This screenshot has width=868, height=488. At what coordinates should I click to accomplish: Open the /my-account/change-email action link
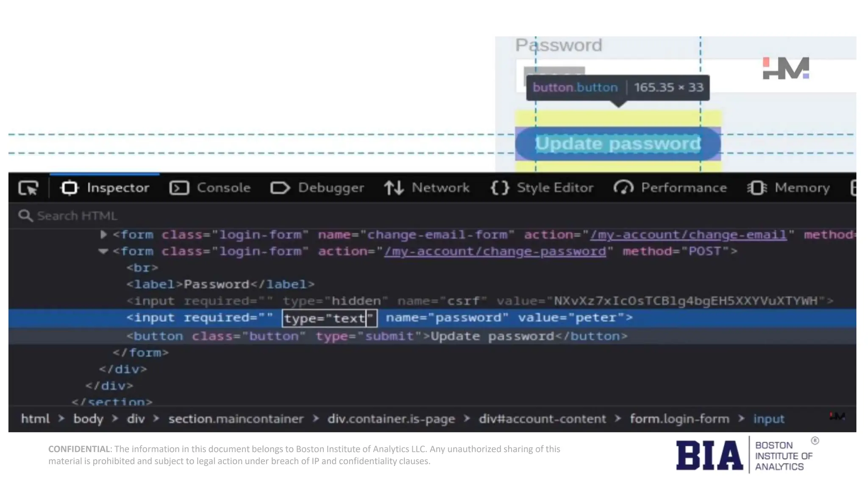click(x=688, y=235)
